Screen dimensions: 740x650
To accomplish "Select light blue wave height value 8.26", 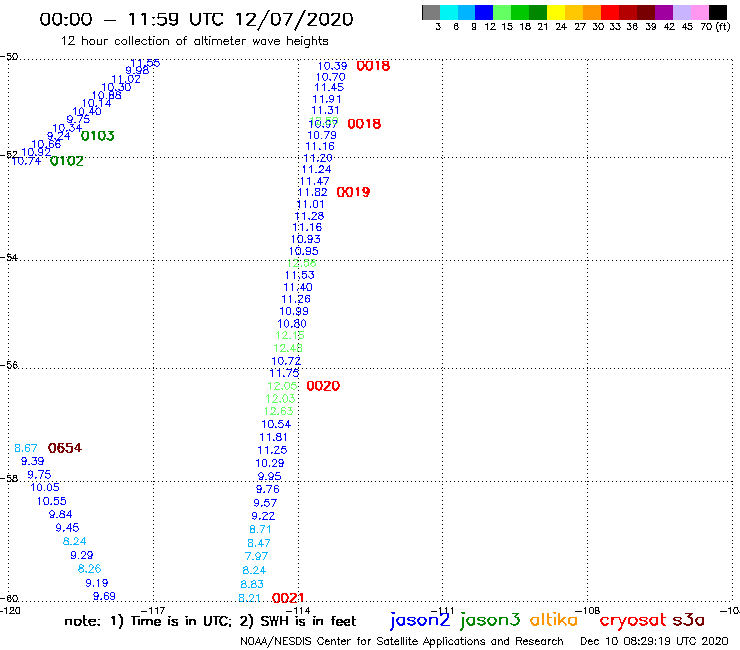I will pos(90,569).
